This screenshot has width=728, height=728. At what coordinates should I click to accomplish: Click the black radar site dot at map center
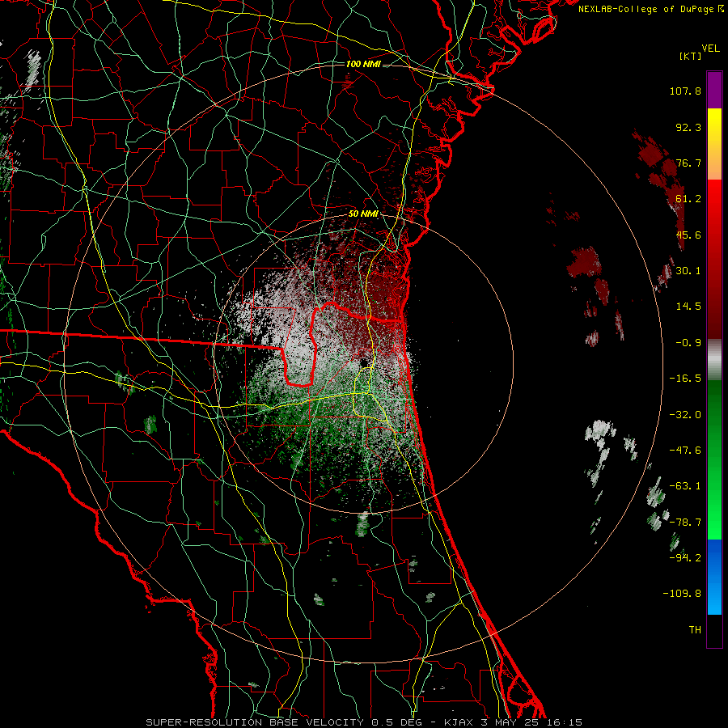coord(364,362)
